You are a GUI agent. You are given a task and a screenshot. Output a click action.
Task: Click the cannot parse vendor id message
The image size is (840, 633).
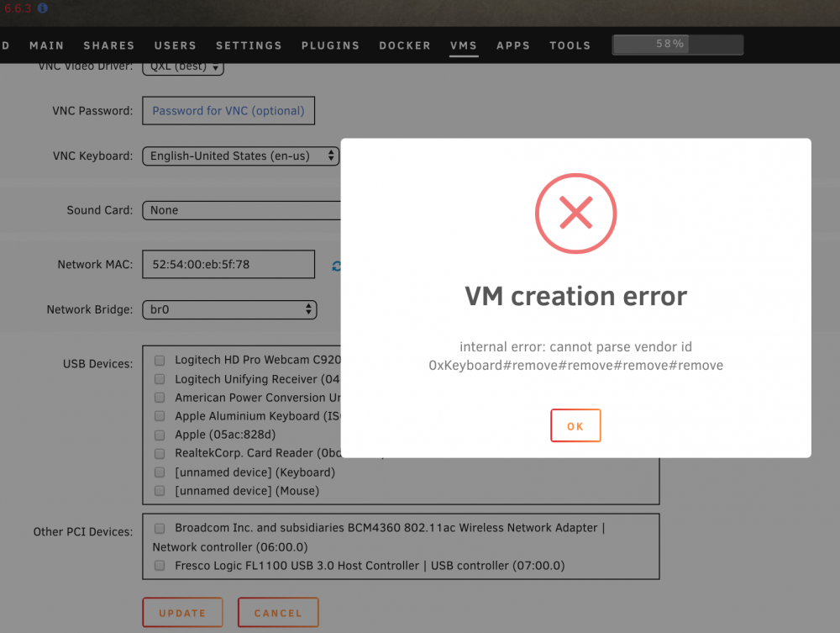click(x=575, y=356)
